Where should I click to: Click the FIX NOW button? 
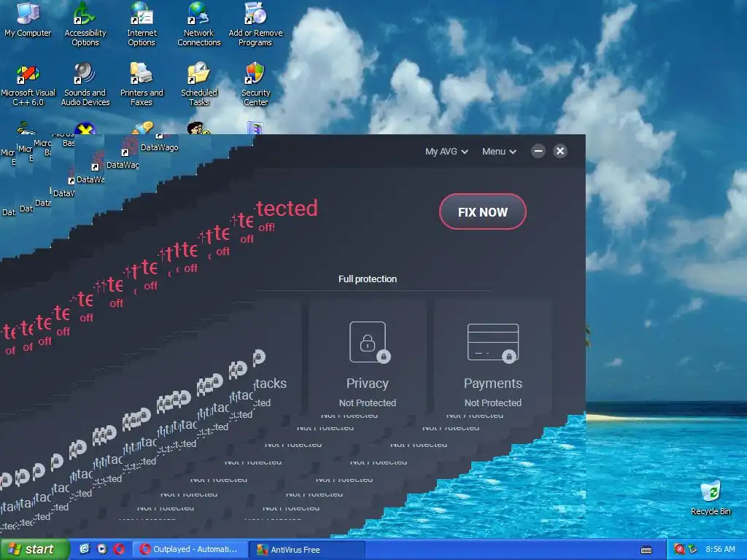[x=483, y=212]
